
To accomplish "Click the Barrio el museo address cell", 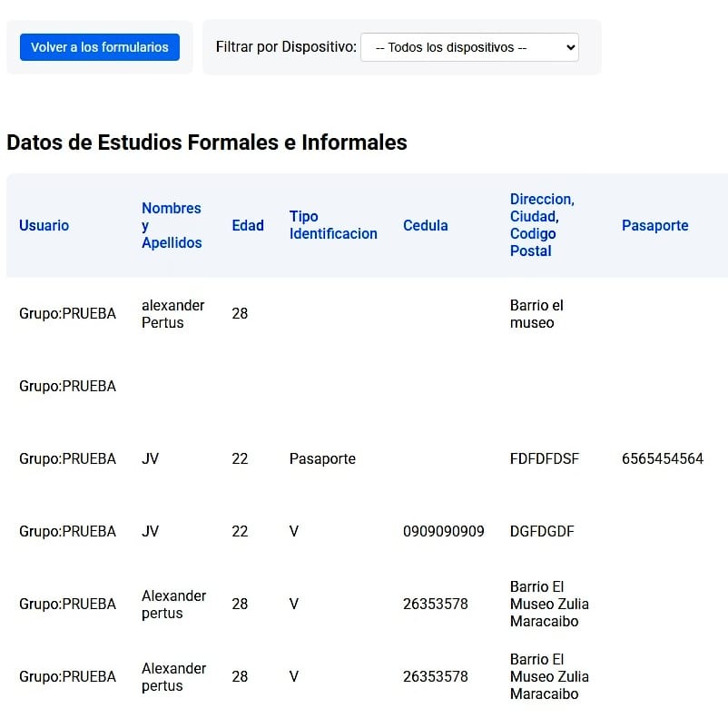I will pyautogui.click(x=536, y=314).
